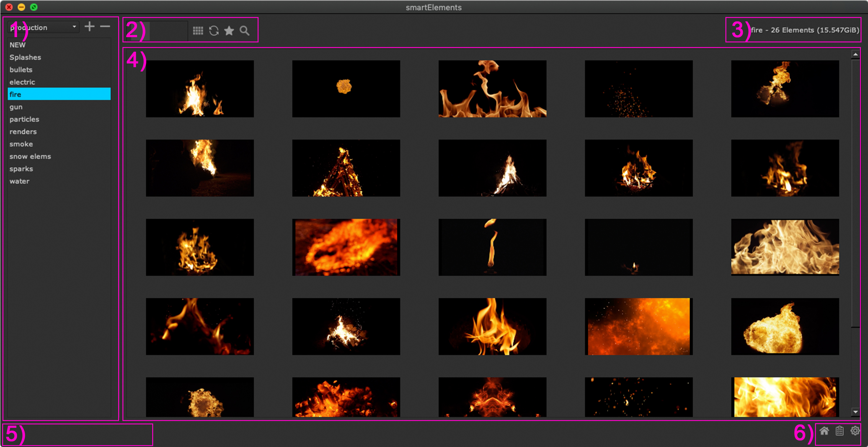Screen dimensions: 868x447
Task: Click the refresh arrows icon
Action: click(214, 31)
